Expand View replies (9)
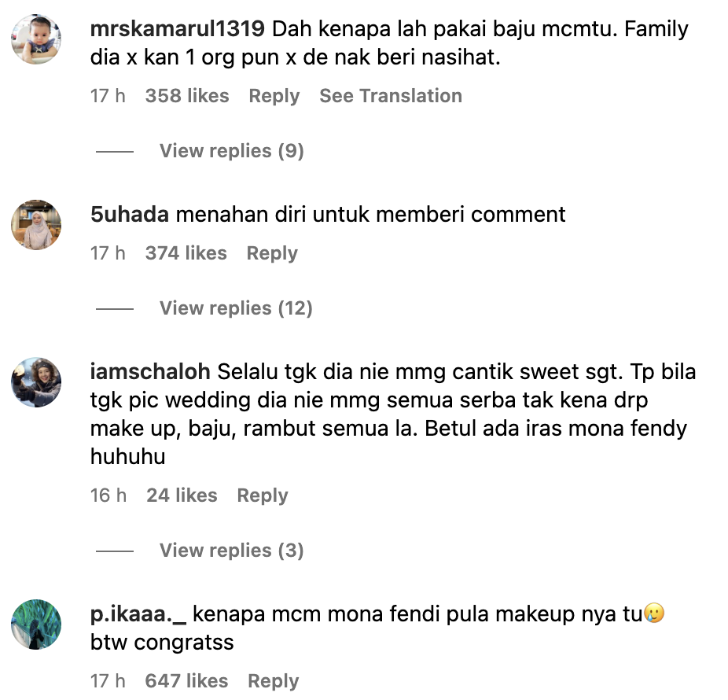Image resolution: width=728 pixels, height=700 pixels. pyautogui.click(x=232, y=151)
